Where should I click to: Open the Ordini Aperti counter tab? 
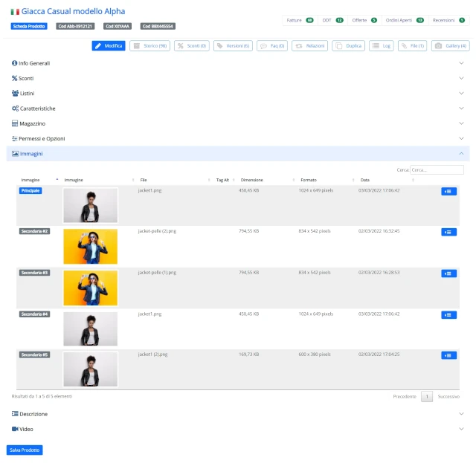(405, 20)
